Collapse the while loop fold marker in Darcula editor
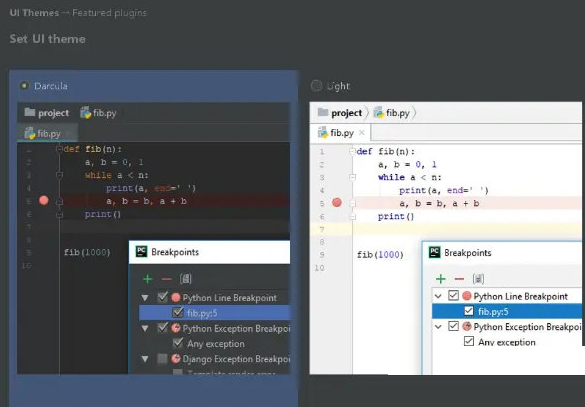585x407 pixels. click(59, 175)
